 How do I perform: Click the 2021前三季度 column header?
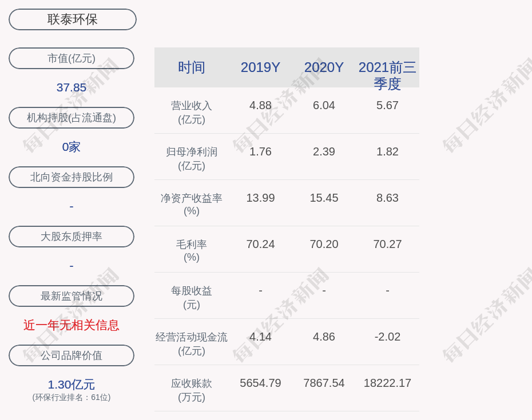tap(387, 75)
